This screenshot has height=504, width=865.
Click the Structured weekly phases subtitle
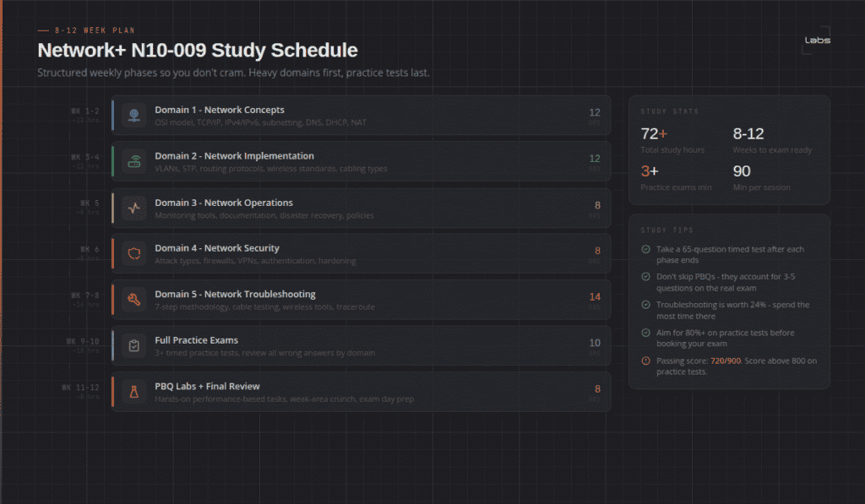pyautogui.click(x=233, y=73)
